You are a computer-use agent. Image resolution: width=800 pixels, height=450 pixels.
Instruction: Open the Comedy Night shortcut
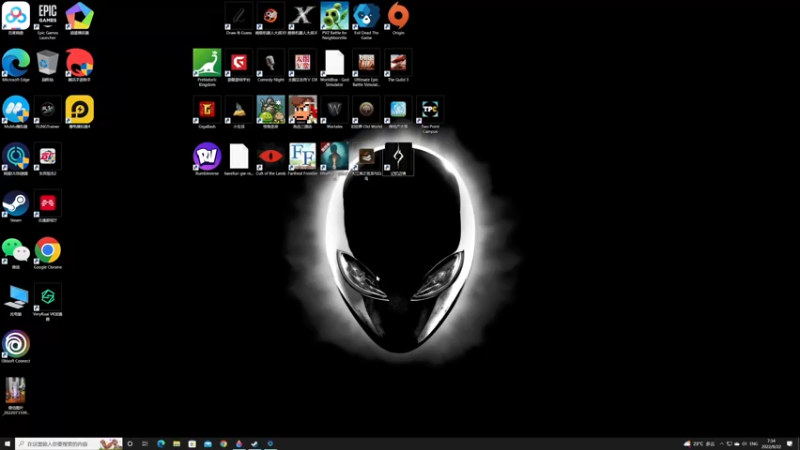pyautogui.click(x=270, y=66)
